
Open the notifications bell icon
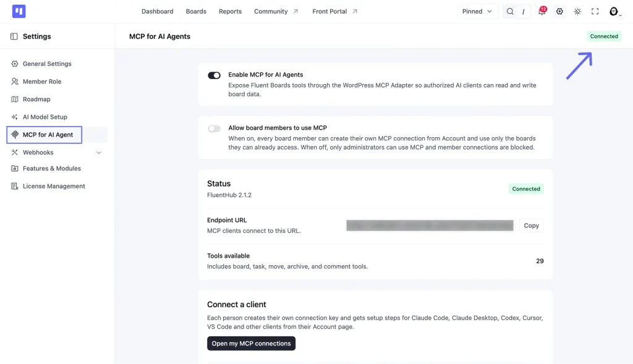[x=542, y=11]
